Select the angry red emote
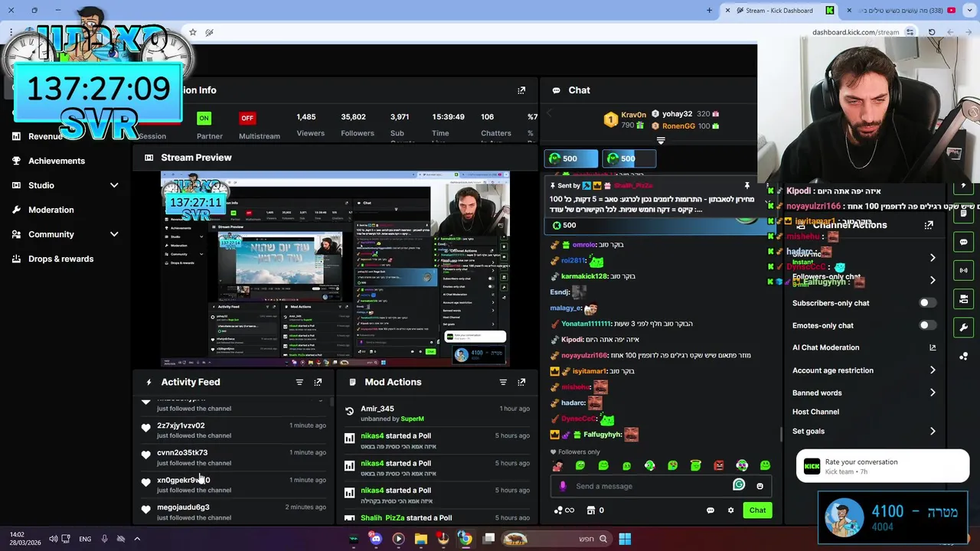This screenshot has width=980, height=551. 719,465
